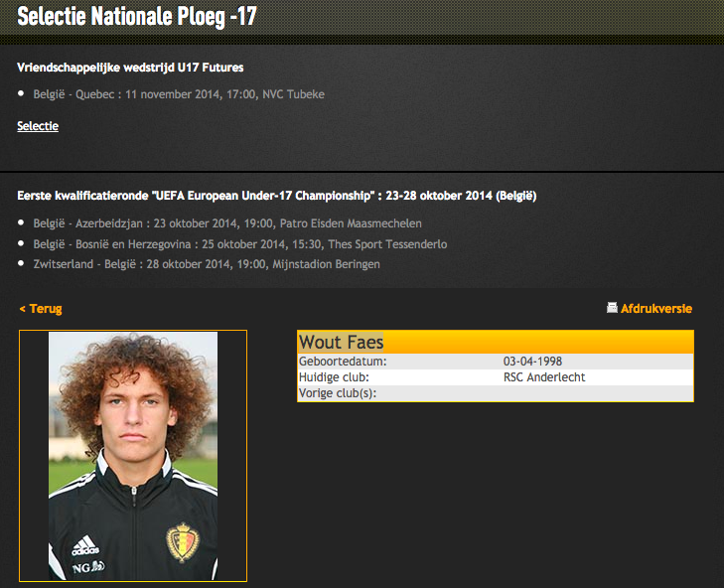Click the Vriendschappelijke wedstrijd U17 Futures heading
Image resolution: width=724 pixels, height=588 pixels.
130,68
